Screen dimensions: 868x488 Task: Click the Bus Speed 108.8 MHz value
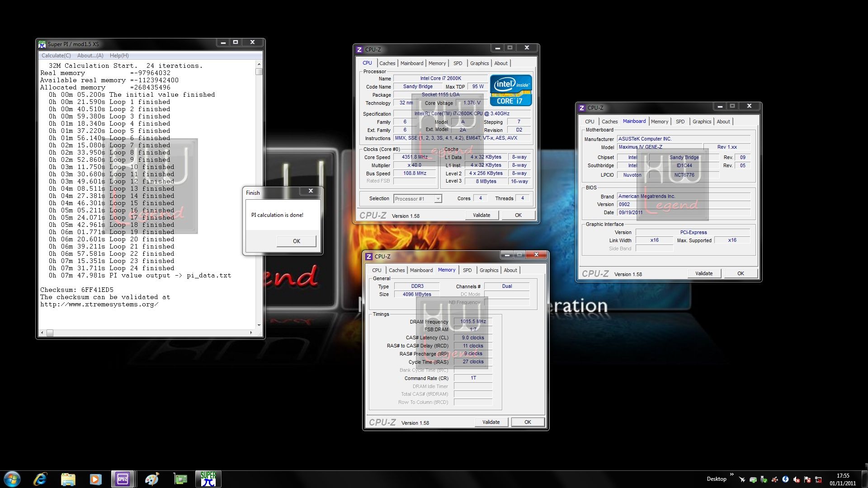point(415,174)
